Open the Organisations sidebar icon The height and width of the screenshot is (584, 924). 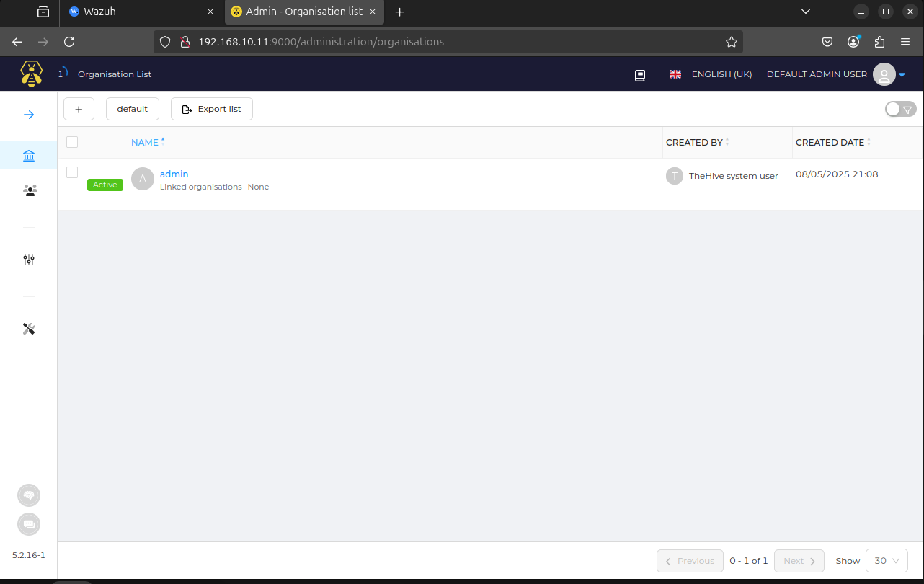(x=29, y=156)
